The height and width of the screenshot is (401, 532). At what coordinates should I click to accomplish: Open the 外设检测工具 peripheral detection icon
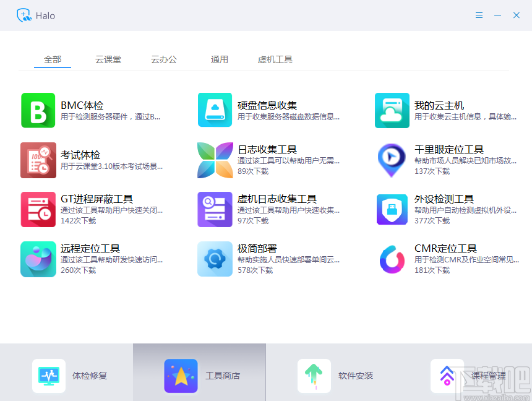(392, 209)
